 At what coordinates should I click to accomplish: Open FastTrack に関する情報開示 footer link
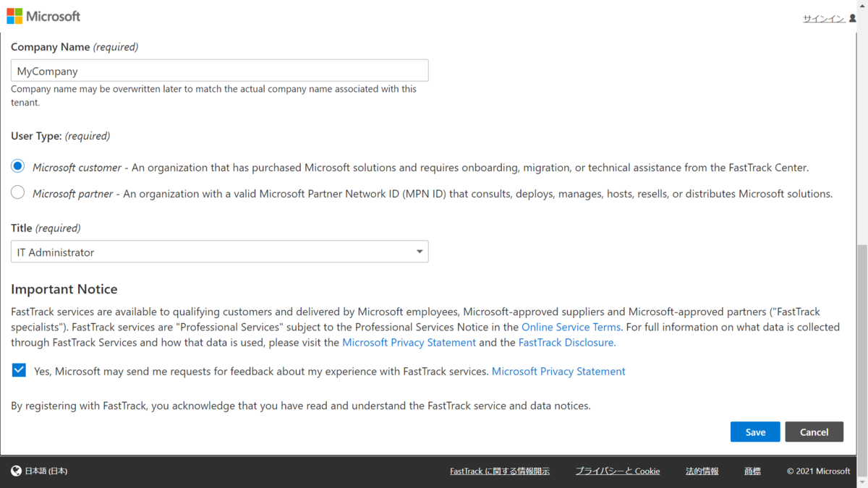(500, 471)
